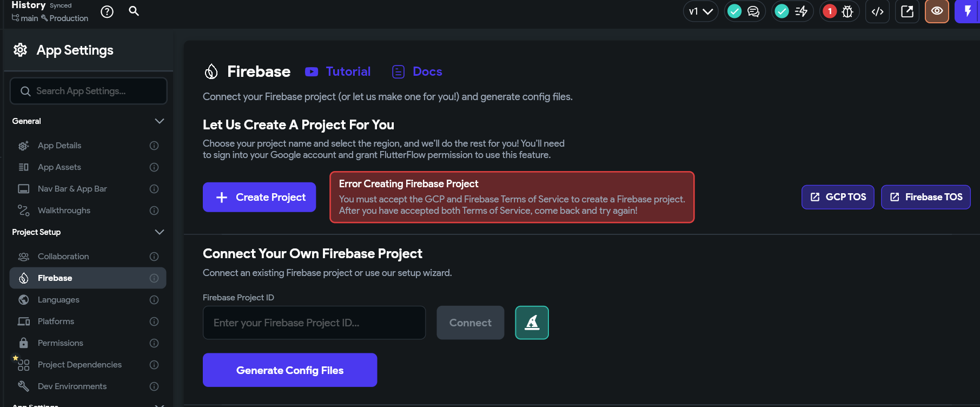Focus the Search App Settings field
Screen dimensions: 980x407
pyautogui.click(x=89, y=91)
